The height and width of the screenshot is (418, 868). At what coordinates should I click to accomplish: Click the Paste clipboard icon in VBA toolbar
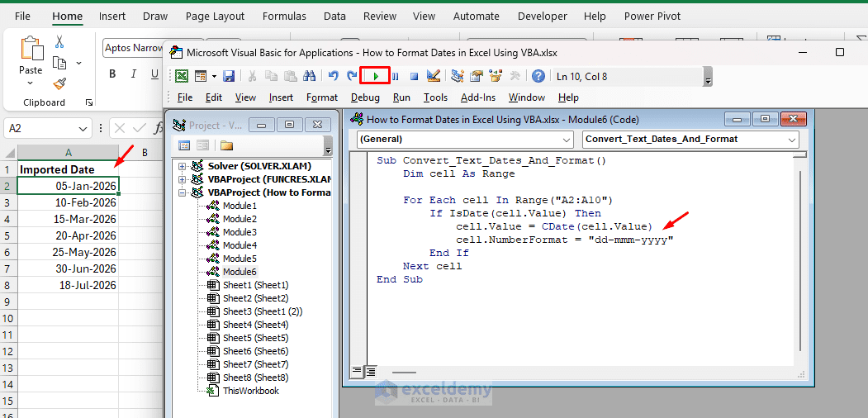tap(290, 76)
